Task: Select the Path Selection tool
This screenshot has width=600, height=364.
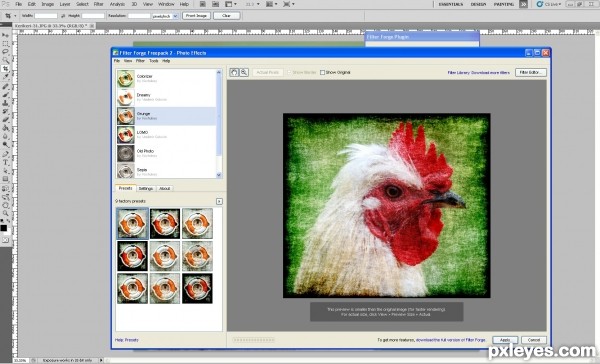Action: pos(5,171)
